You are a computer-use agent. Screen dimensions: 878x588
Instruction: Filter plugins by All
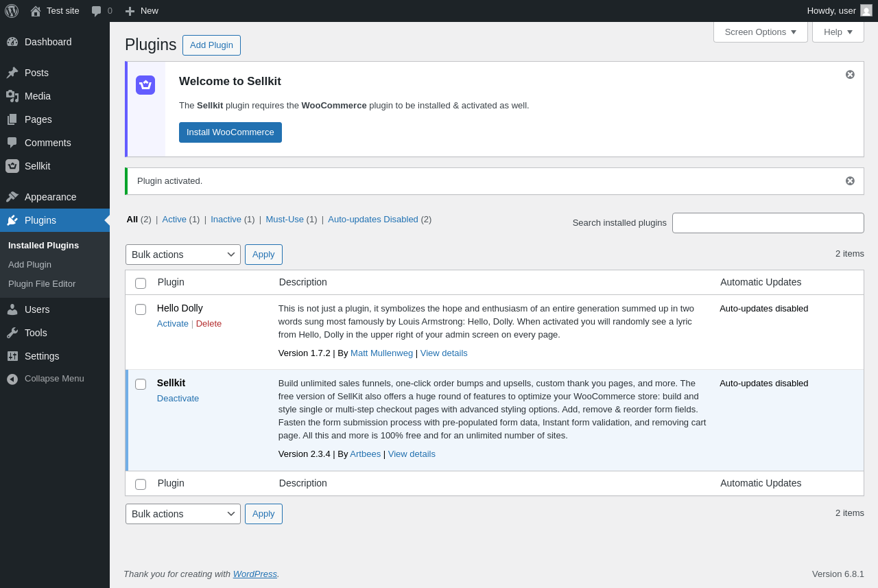tap(132, 220)
